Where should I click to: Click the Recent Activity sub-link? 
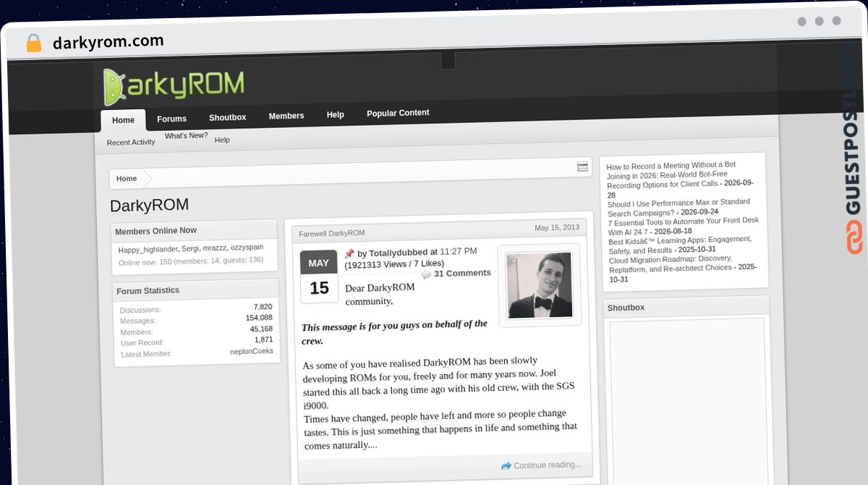pos(131,143)
